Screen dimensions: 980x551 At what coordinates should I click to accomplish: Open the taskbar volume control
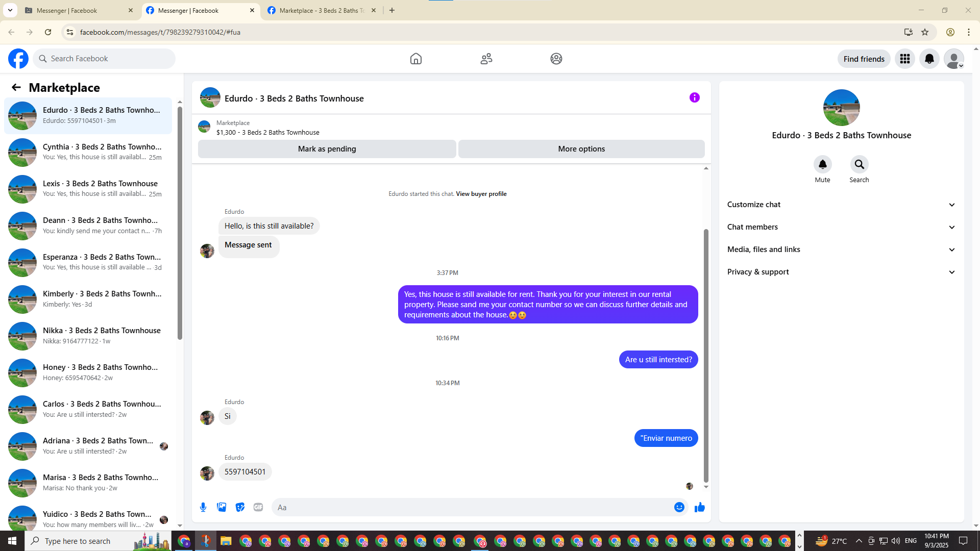tap(896, 541)
